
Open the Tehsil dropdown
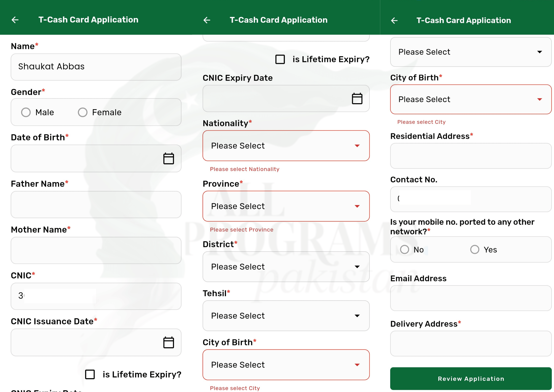[x=286, y=316]
